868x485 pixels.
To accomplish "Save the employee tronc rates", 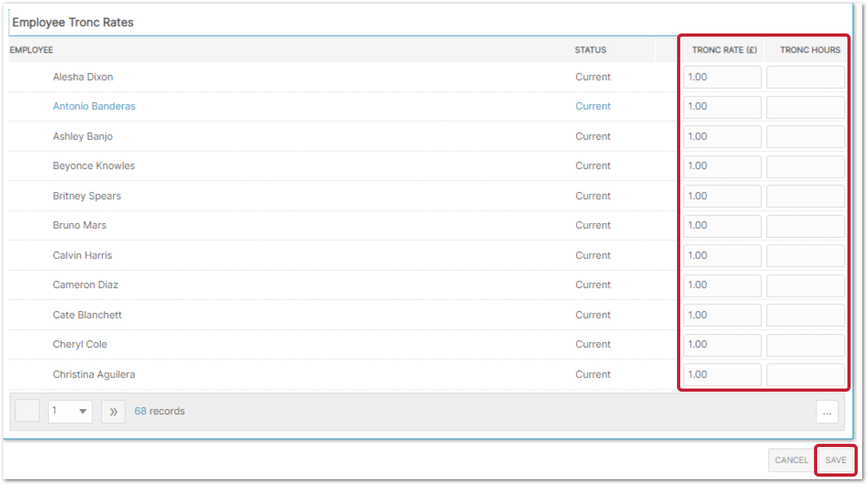I will coord(836,460).
